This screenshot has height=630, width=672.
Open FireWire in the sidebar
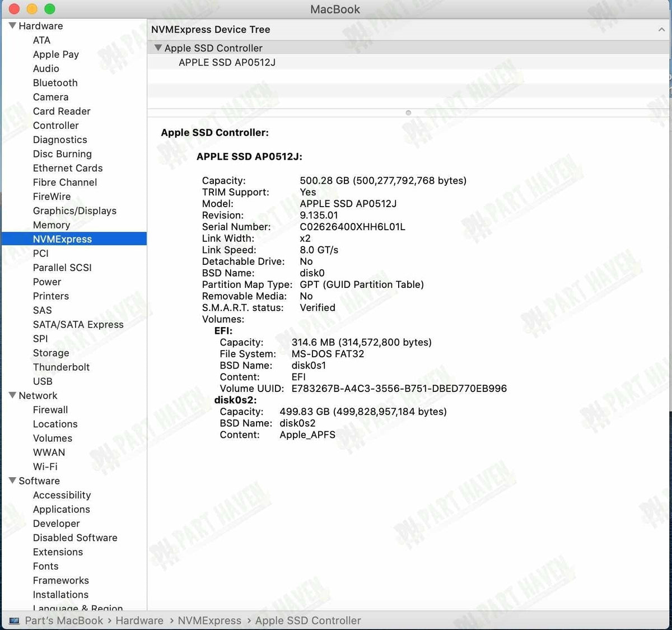tap(52, 197)
